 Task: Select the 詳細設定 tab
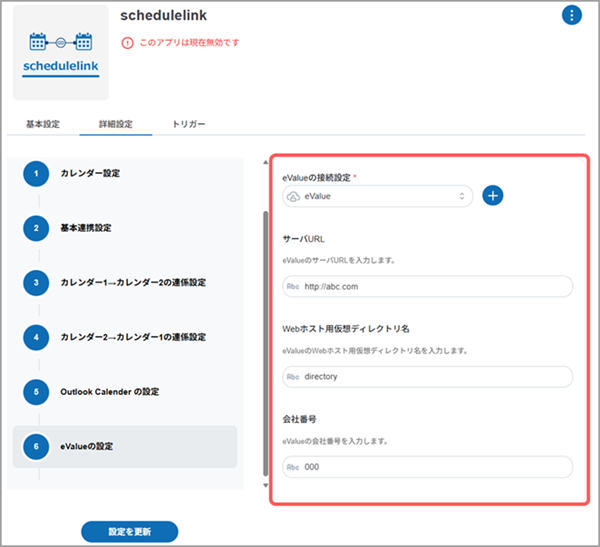115,124
